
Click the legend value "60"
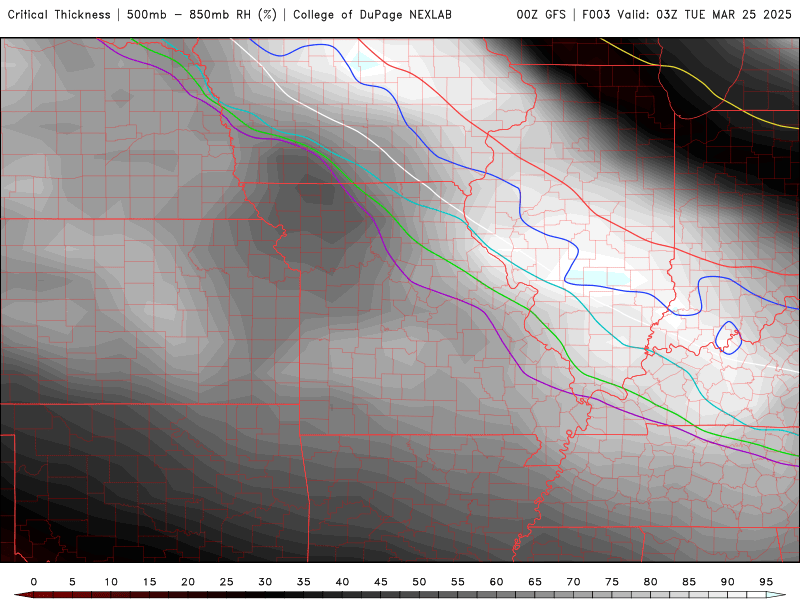[x=496, y=582]
